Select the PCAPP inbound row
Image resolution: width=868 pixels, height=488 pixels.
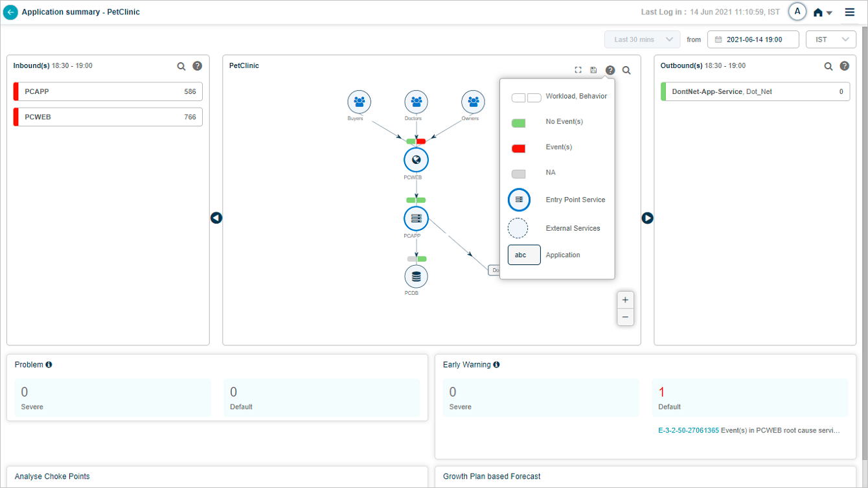(108, 91)
